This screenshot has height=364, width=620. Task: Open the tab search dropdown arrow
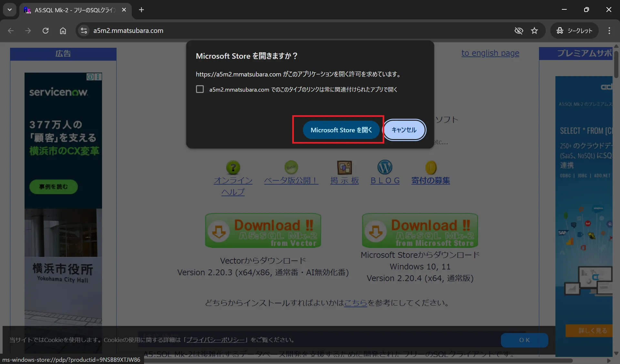pos(10,10)
